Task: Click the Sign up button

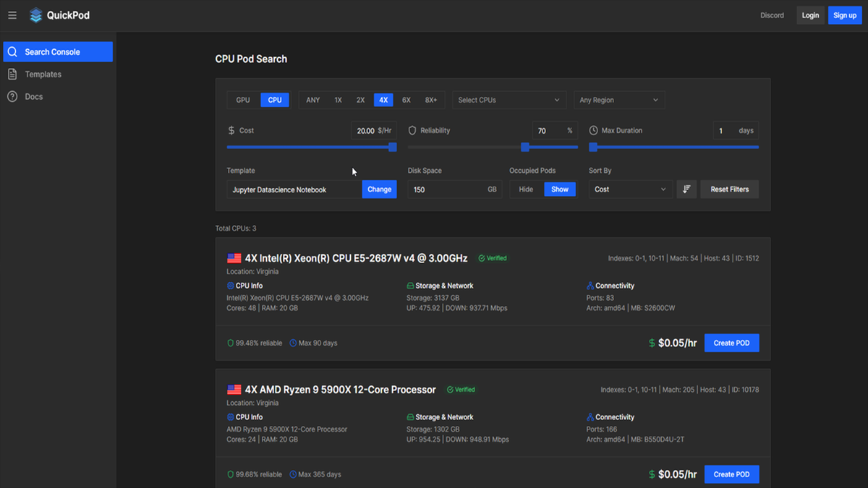Action: tap(845, 15)
